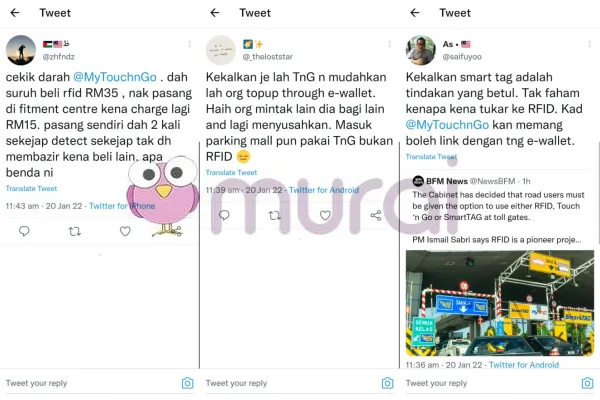The height and width of the screenshot is (400, 600).
Task: Share the @_theloststar tweet
Action: click(x=376, y=215)
